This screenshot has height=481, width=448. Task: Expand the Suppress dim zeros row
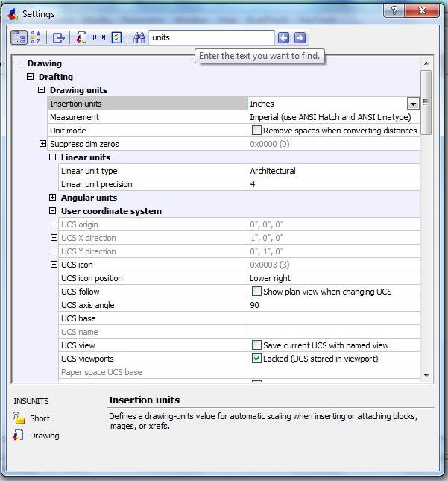pos(42,144)
